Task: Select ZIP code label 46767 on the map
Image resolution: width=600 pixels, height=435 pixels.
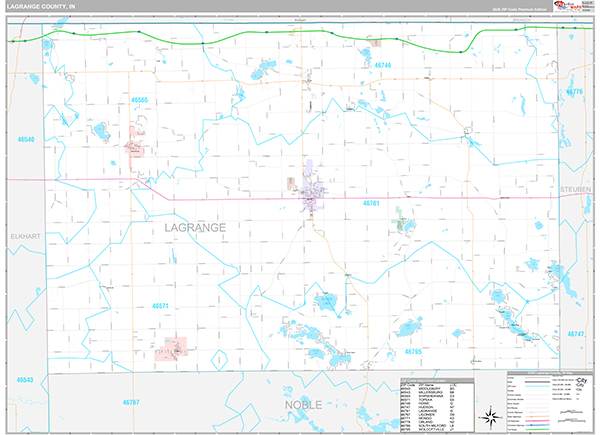Action: 131,402
